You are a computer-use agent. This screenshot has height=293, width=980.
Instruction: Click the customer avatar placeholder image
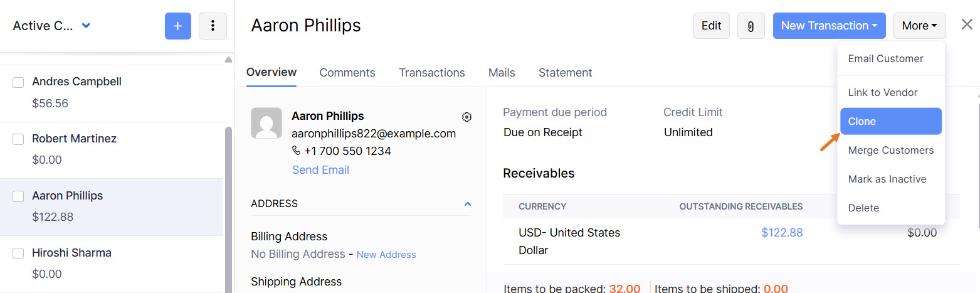click(266, 123)
